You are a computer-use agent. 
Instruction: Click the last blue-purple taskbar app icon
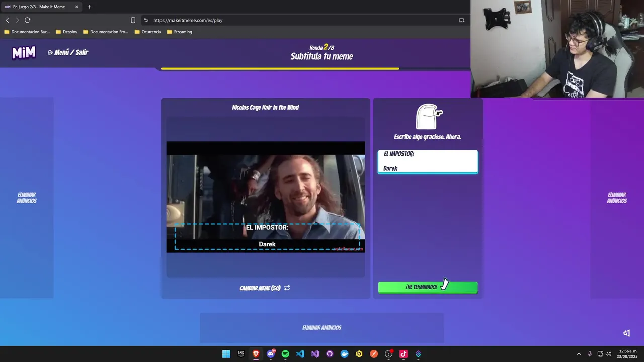[418, 354]
